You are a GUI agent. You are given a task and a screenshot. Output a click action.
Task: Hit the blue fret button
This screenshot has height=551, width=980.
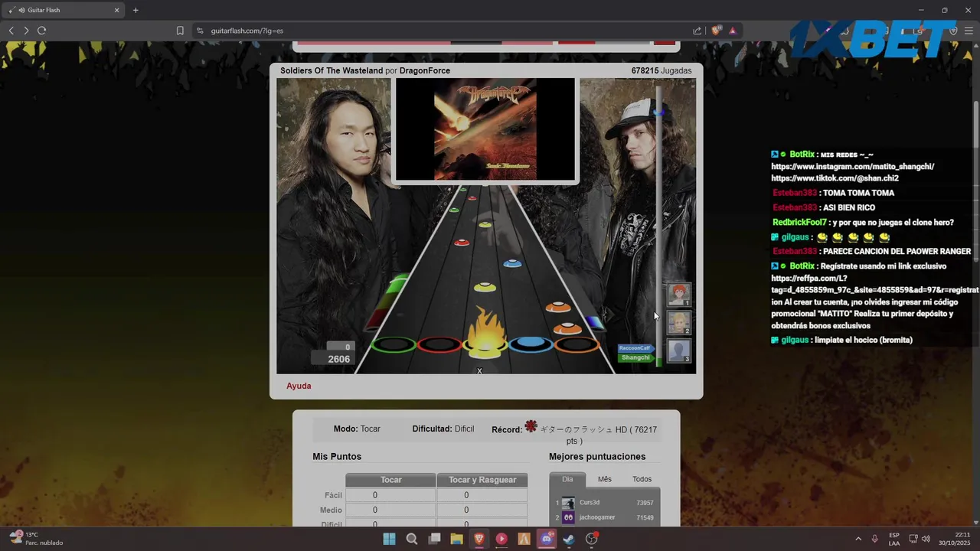pos(531,345)
